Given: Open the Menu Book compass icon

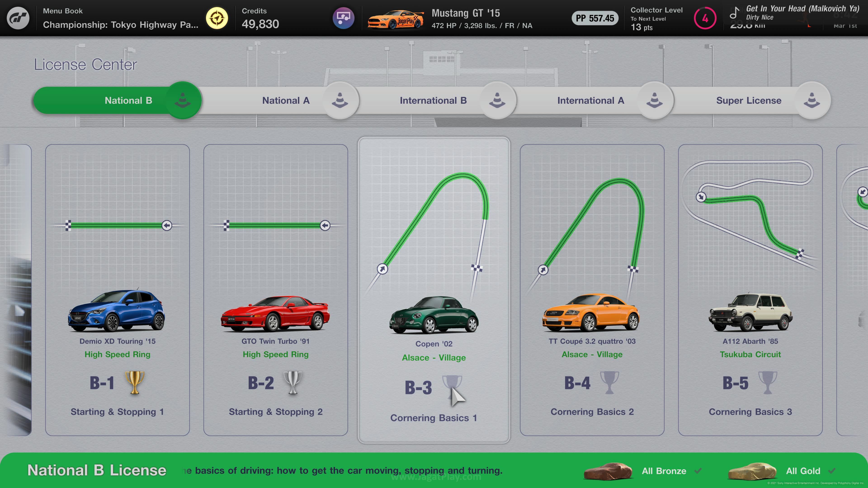Looking at the screenshot, I should coord(217,18).
